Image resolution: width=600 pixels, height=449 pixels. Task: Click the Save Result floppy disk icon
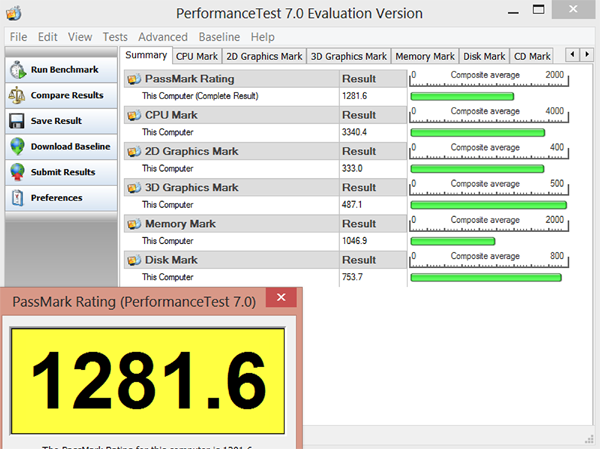[17, 121]
